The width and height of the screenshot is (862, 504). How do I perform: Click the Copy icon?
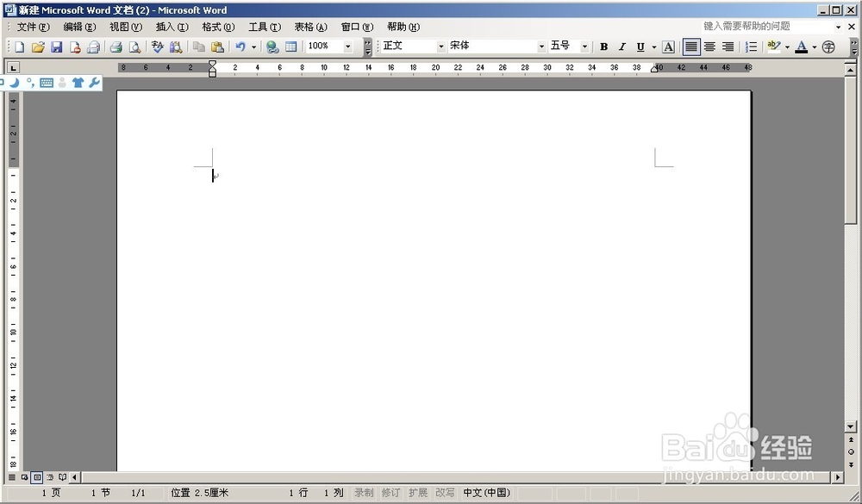tap(199, 47)
